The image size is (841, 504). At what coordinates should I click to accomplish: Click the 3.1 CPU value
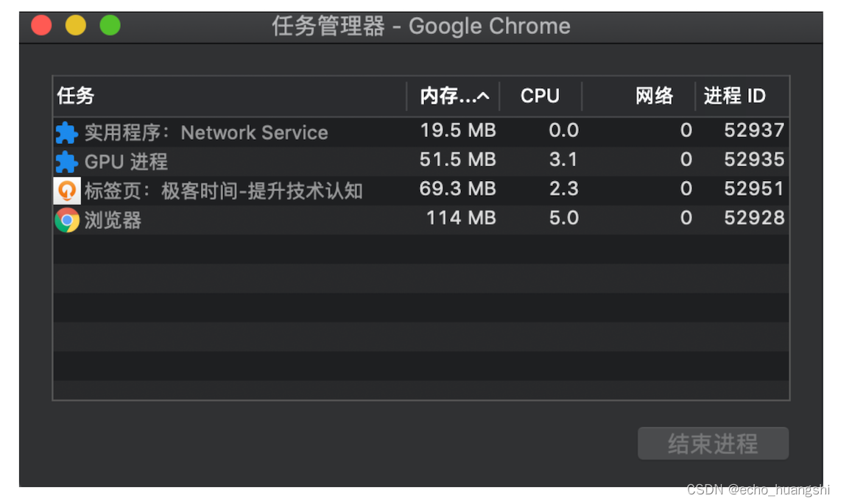pos(563,160)
